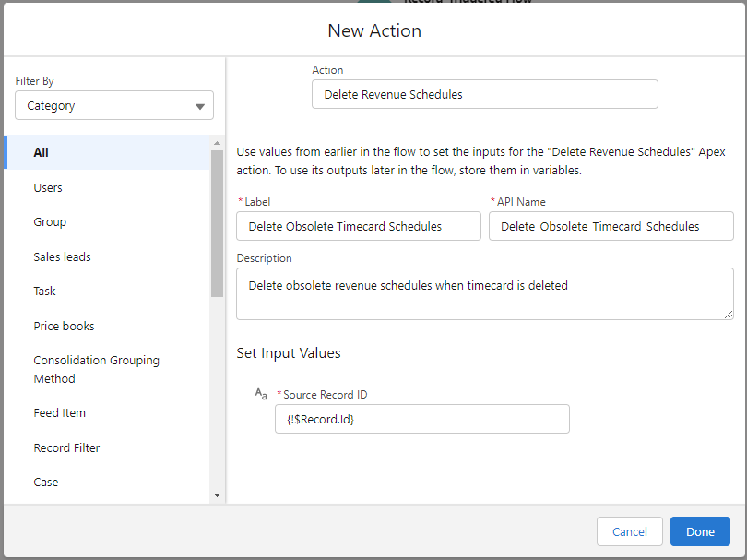Click into the Description text area

point(484,293)
